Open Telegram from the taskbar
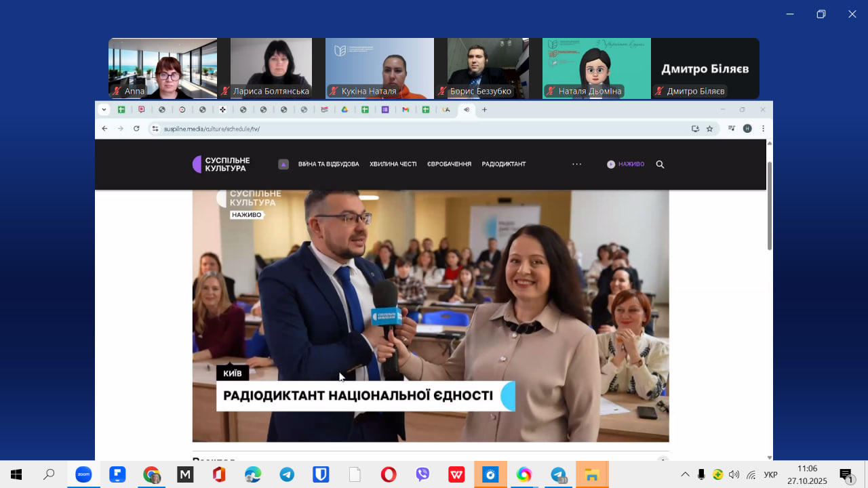The height and width of the screenshot is (488, 868). pyautogui.click(x=287, y=474)
